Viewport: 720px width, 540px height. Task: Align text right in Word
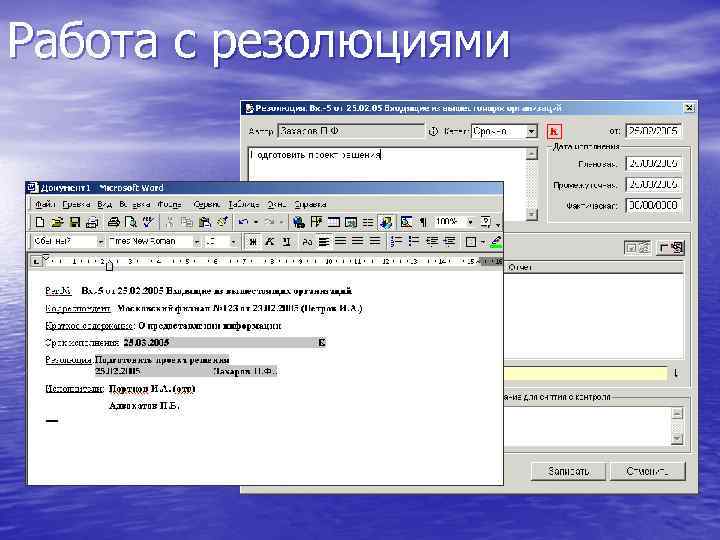point(358,242)
